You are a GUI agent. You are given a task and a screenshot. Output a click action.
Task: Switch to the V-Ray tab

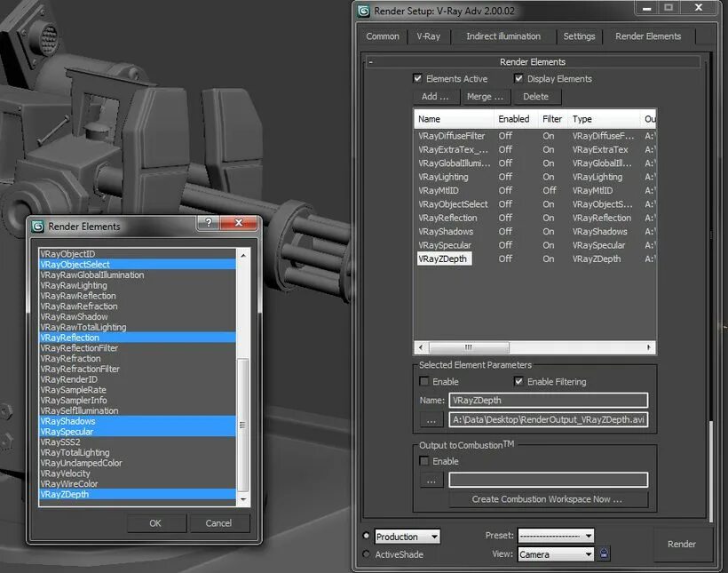428,36
